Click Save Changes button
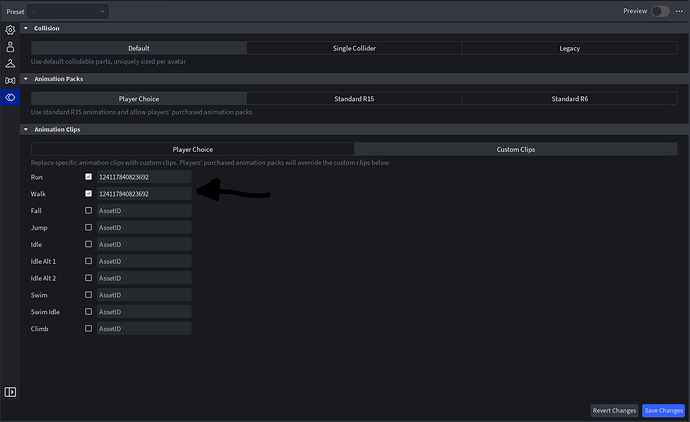Viewport: 690px width, 422px height. coord(664,411)
